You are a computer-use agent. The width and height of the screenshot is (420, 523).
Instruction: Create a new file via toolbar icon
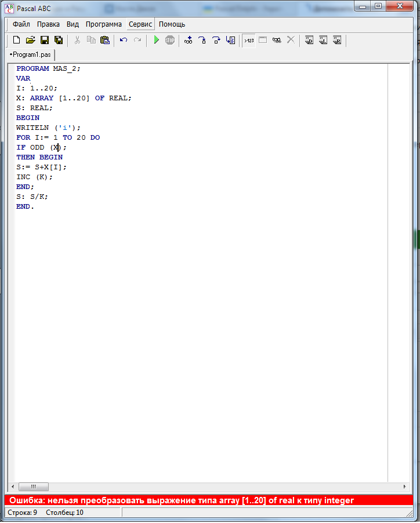[x=16, y=40]
